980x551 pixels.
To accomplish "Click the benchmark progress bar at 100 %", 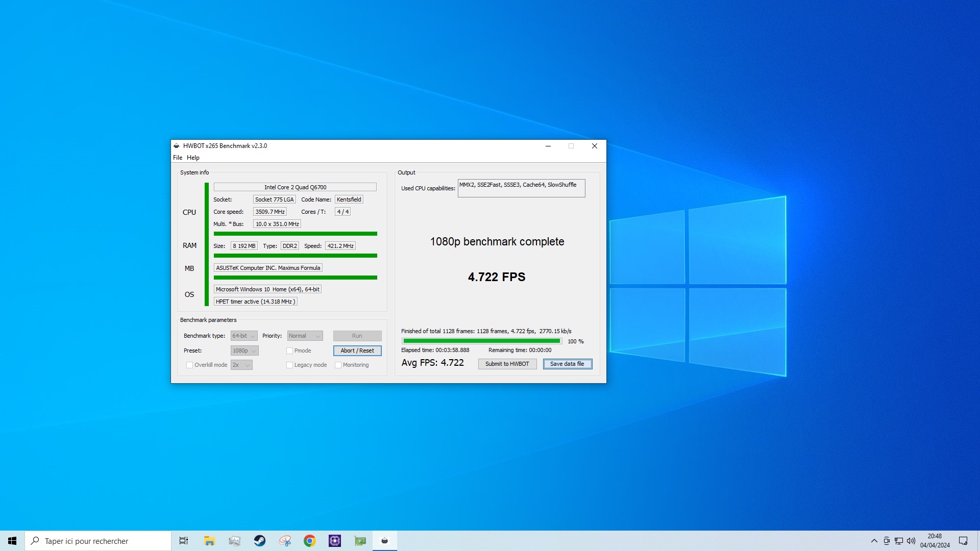I will tap(482, 341).
